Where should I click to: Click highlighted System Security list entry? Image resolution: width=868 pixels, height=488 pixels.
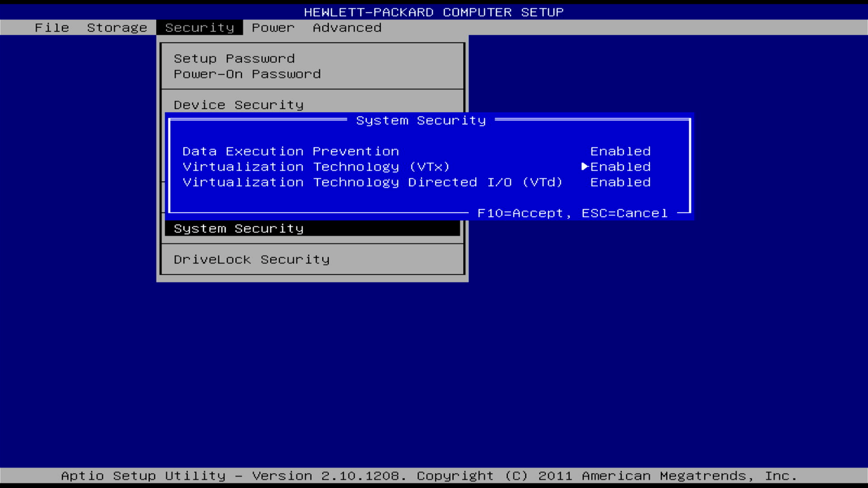(238, 229)
